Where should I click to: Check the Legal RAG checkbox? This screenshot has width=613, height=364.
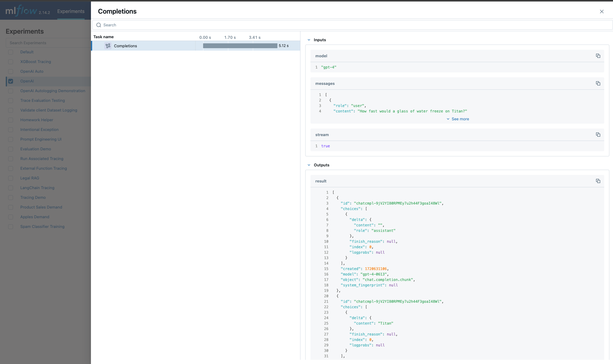tap(11, 178)
